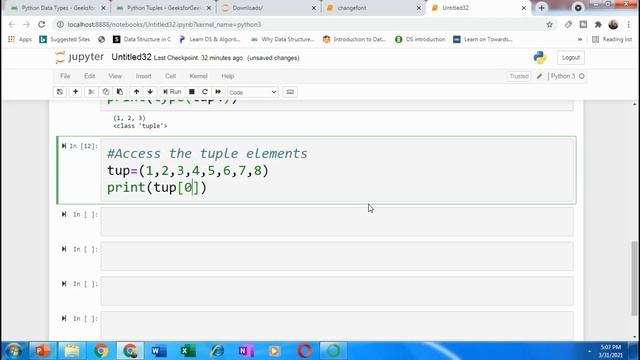
Task: Click the pencil edit mode icon
Action: coord(540,76)
